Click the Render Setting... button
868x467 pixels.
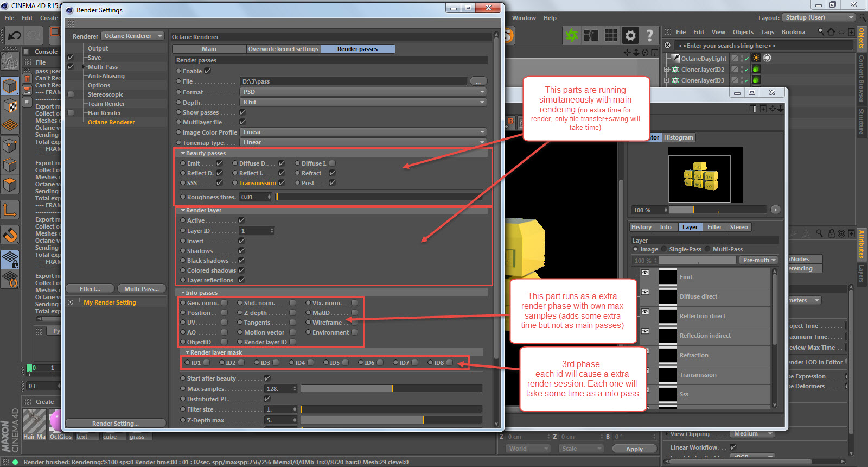115,424
